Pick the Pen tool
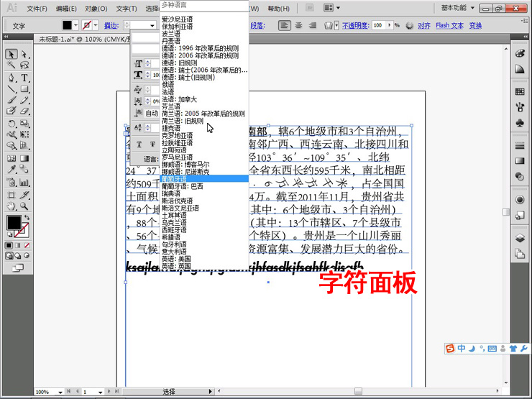Image resolution: width=532 pixels, height=399 pixels. pos(12,78)
